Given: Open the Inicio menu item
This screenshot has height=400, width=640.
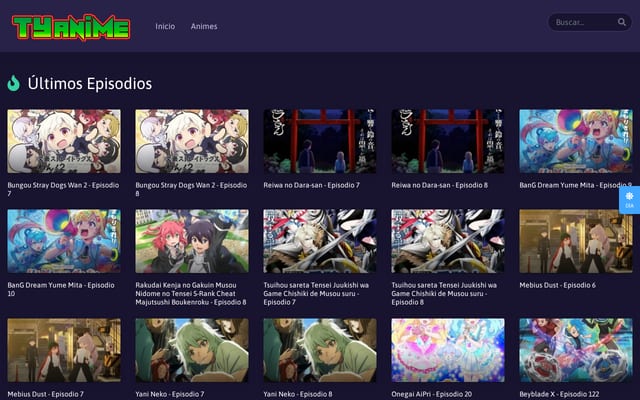Looking at the screenshot, I should [x=165, y=26].
